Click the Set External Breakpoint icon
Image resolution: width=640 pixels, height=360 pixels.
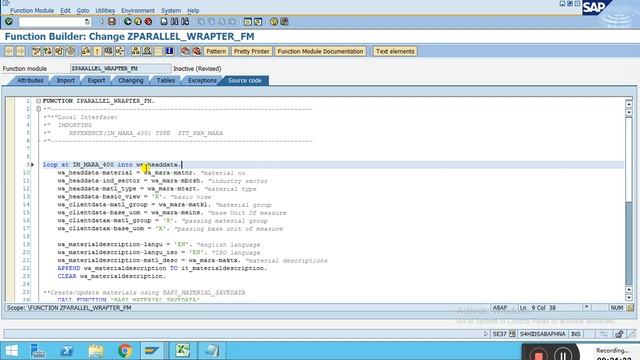pos(197,51)
